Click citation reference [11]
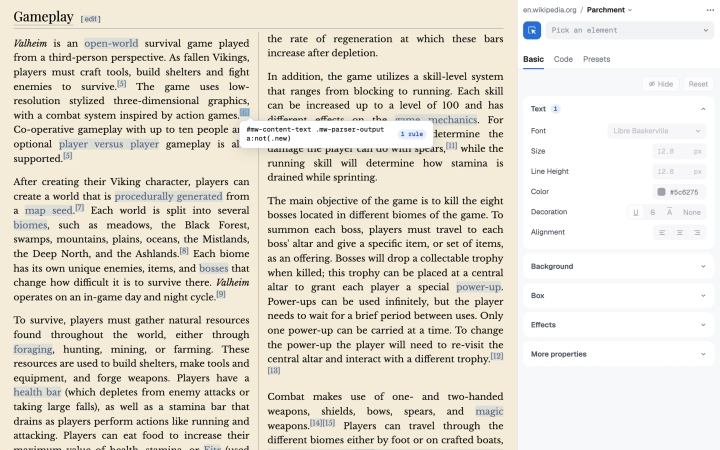This screenshot has width=720, height=450. [452, 146]
